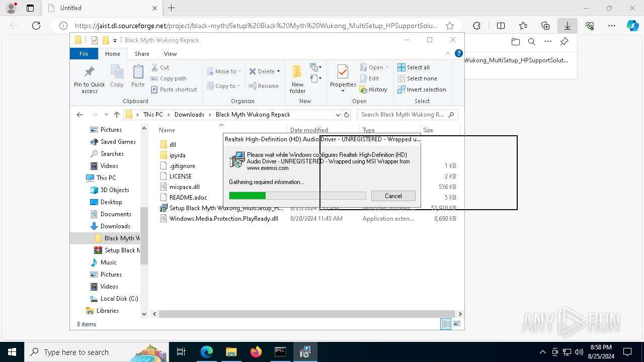
Task: Click Select none option
Action: [417, 78]
